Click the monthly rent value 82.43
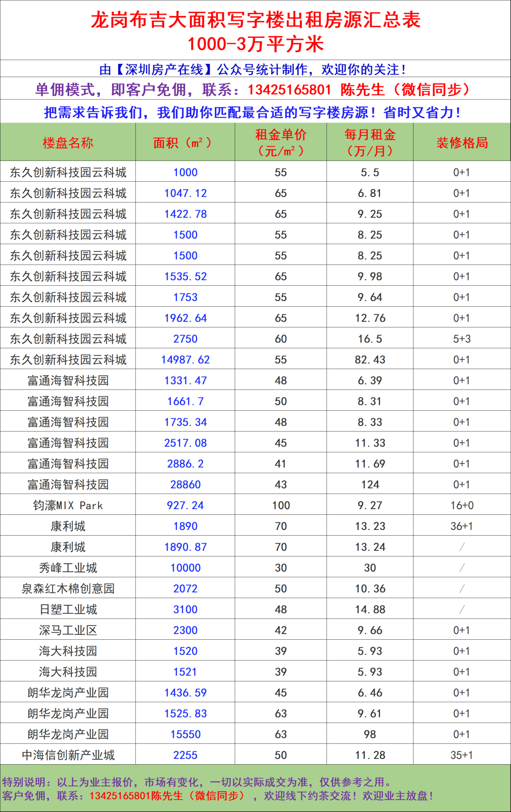The width and height of the screenshot is (511, 812). pos(370,360)
